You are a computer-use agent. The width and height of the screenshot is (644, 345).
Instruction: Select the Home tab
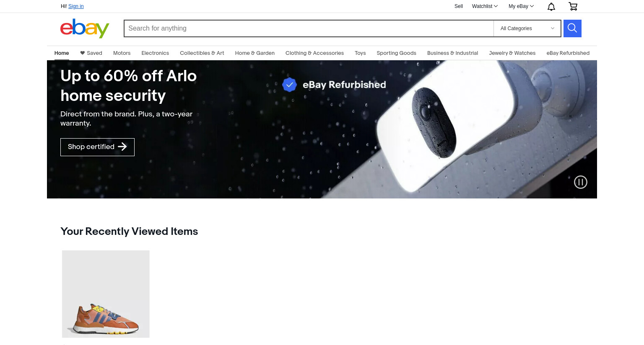pos(62,53)
